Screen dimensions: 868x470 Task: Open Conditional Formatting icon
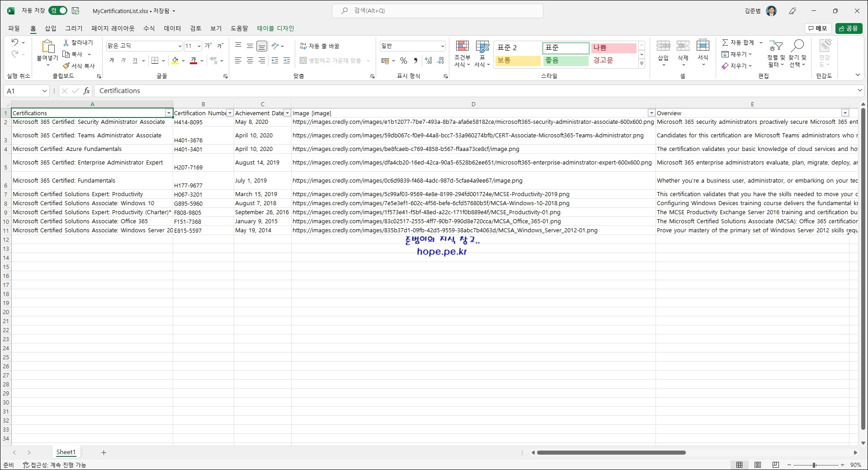(x=462, y=46)
